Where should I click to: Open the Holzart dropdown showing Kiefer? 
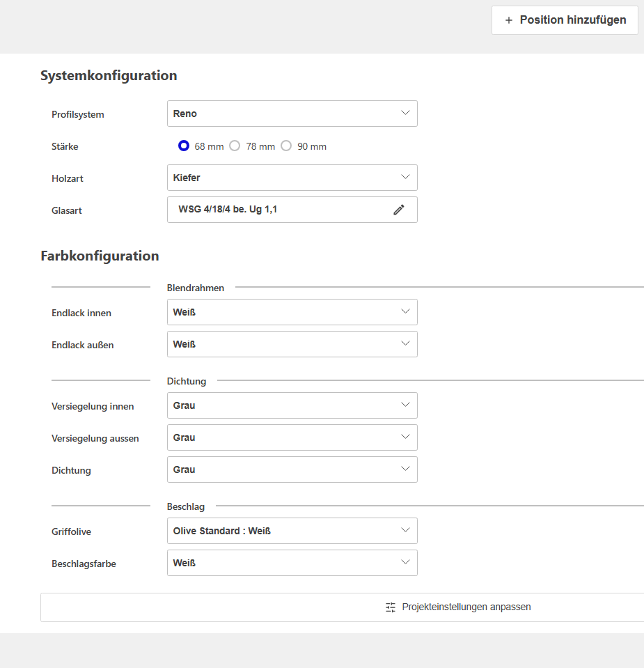[292, 178]
